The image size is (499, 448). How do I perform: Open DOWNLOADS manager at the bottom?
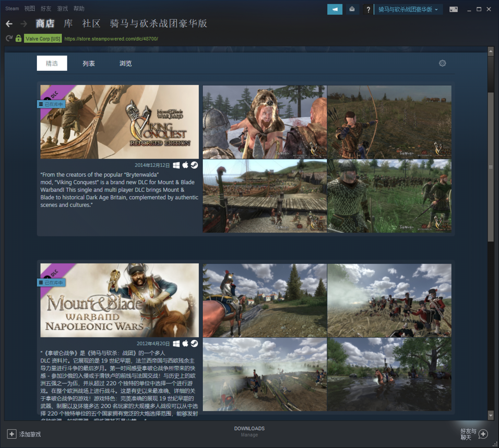249,431
